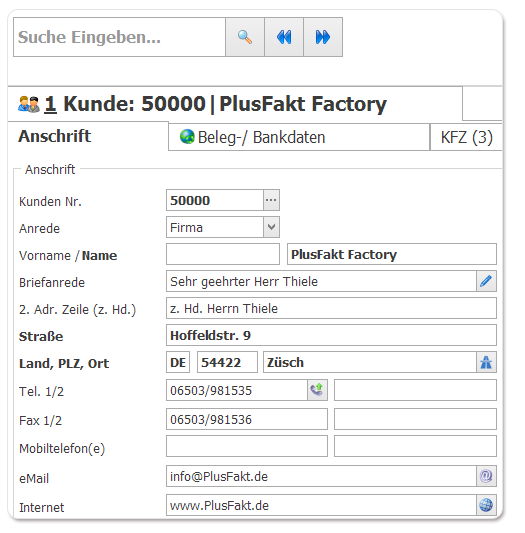525x533 pixels.
Task: Click the empty Fax 2 field
Action: pyautogui.click(x=415, y=419)
